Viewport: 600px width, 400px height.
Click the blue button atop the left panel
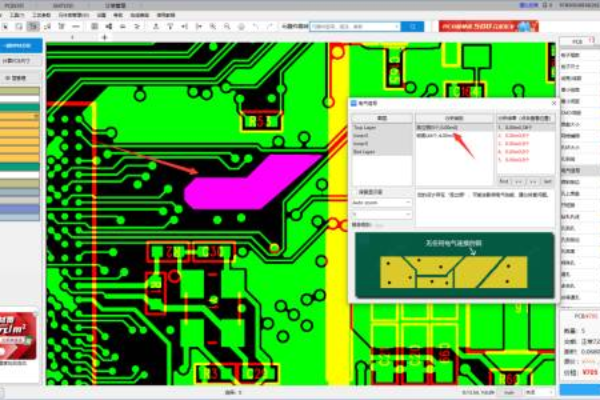(x=21, y=46)
